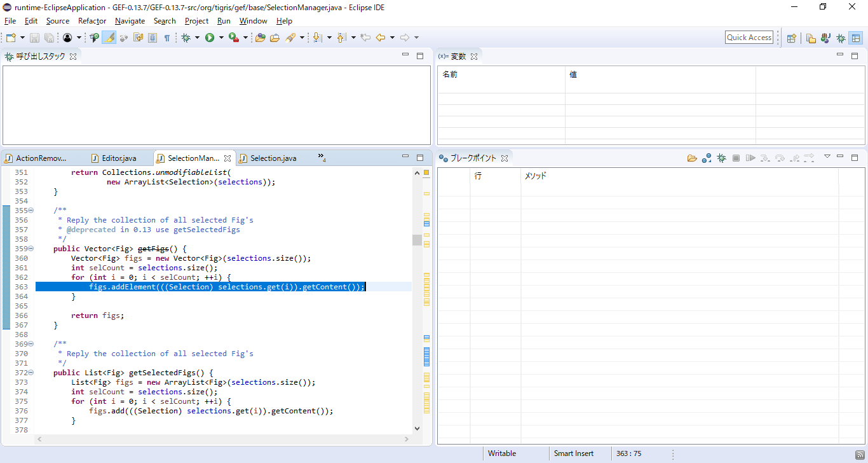Screen dimensions: 868x463
Task: Click the yellow Back navigation arrow
Action: [x=381, y=38]
